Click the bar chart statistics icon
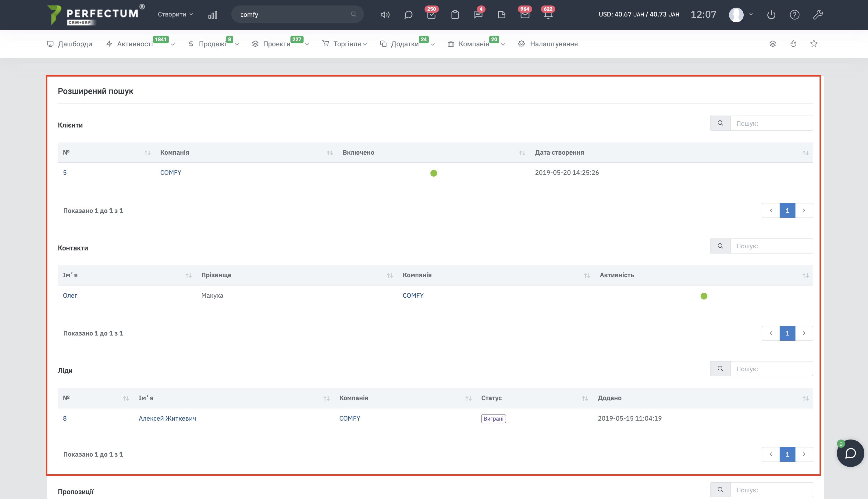 (x=213, y=15)
